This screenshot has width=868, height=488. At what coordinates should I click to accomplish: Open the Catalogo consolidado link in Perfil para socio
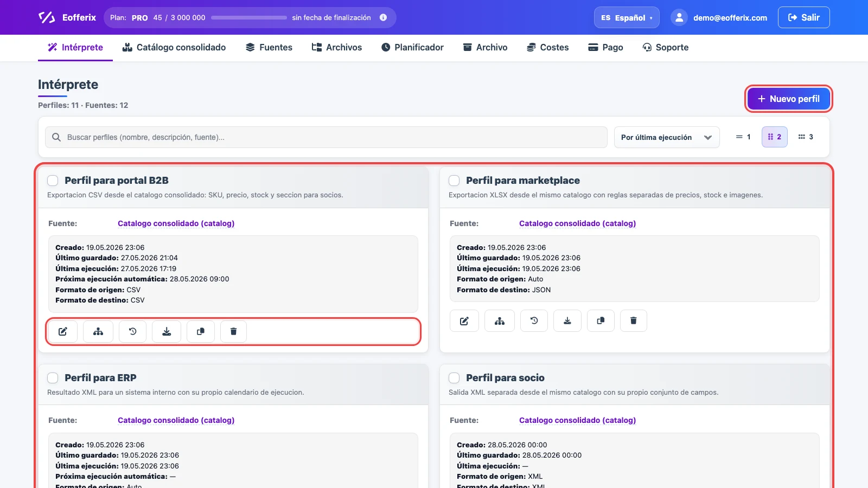pyautogui.click(x=577, y=420)
